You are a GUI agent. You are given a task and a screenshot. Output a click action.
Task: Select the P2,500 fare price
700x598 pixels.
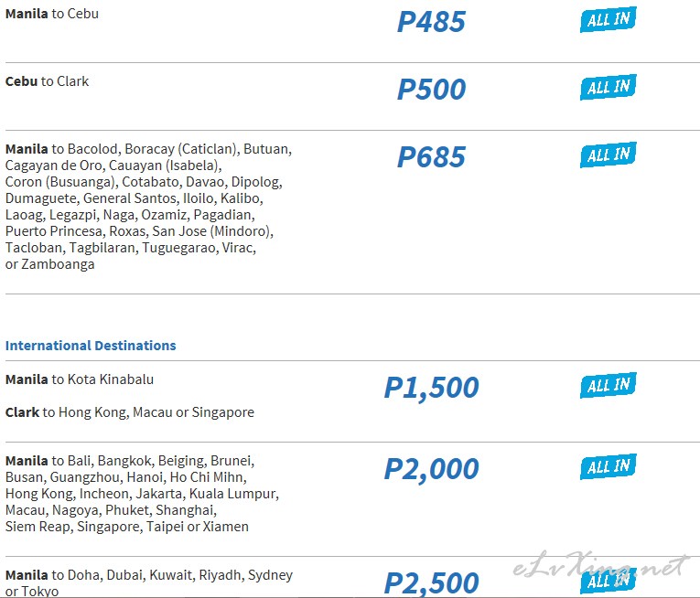pyautogui.click(x=431, y=583)
